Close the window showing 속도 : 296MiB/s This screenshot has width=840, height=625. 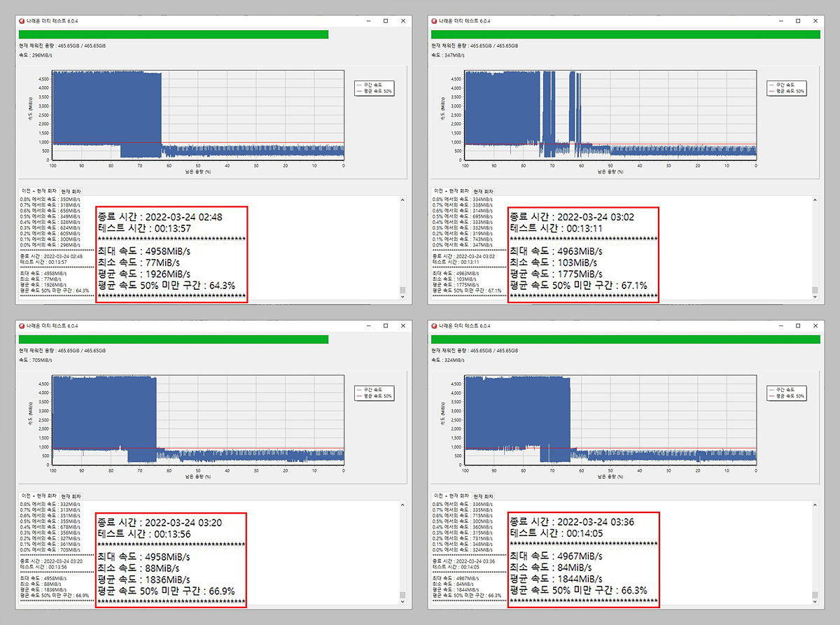tap(402, 21)
